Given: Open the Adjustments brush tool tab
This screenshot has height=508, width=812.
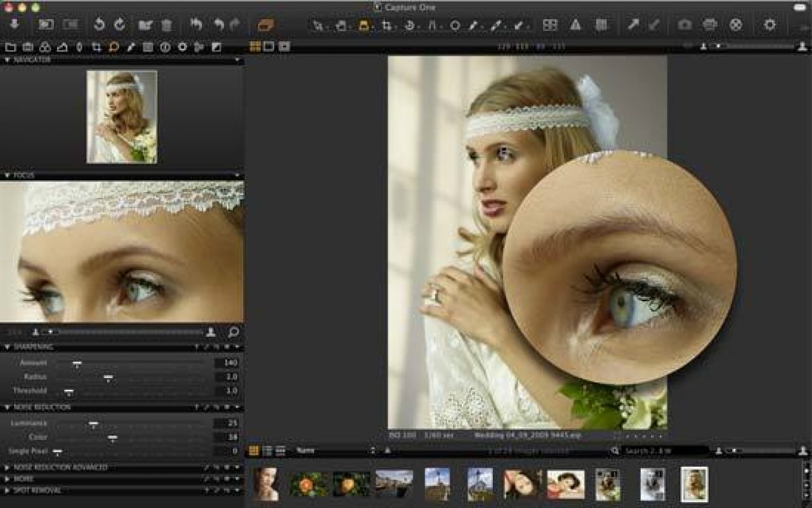Looking at the screenshot, I should click(x=131, y=47).
